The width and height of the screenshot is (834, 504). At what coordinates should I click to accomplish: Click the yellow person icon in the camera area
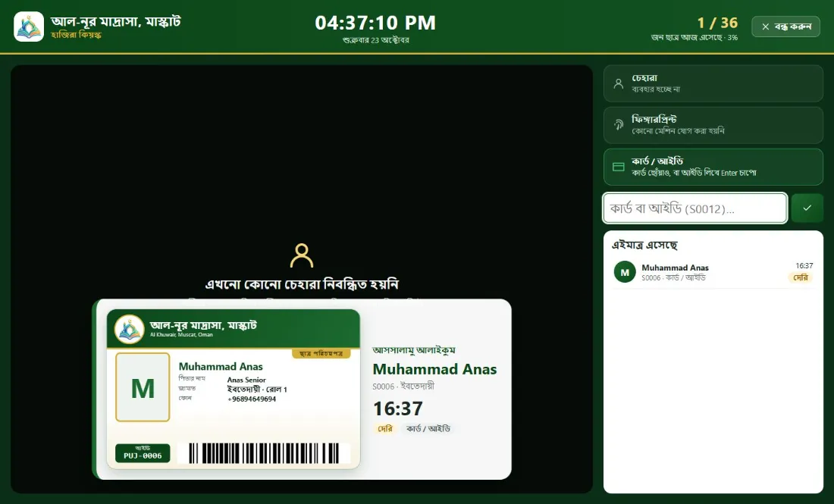click(302, 255)
